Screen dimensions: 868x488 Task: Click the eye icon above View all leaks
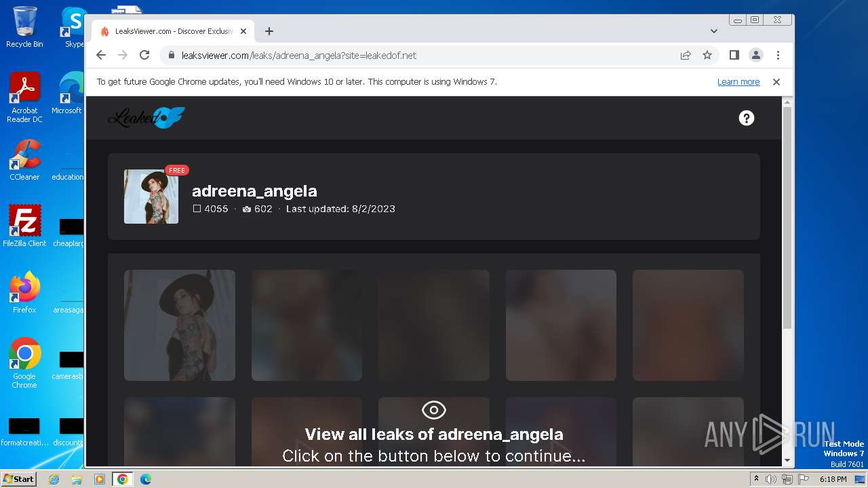pyautogui.click(x=434, y=410)
